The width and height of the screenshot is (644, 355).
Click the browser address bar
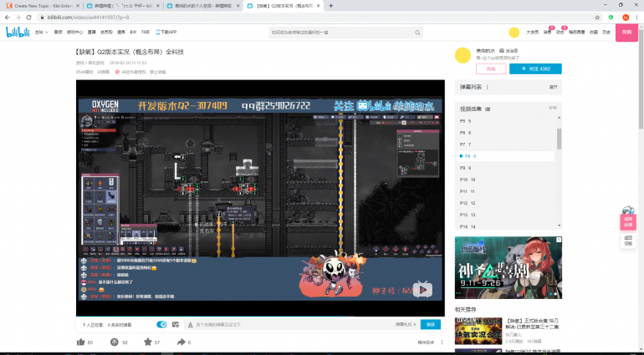316,18
